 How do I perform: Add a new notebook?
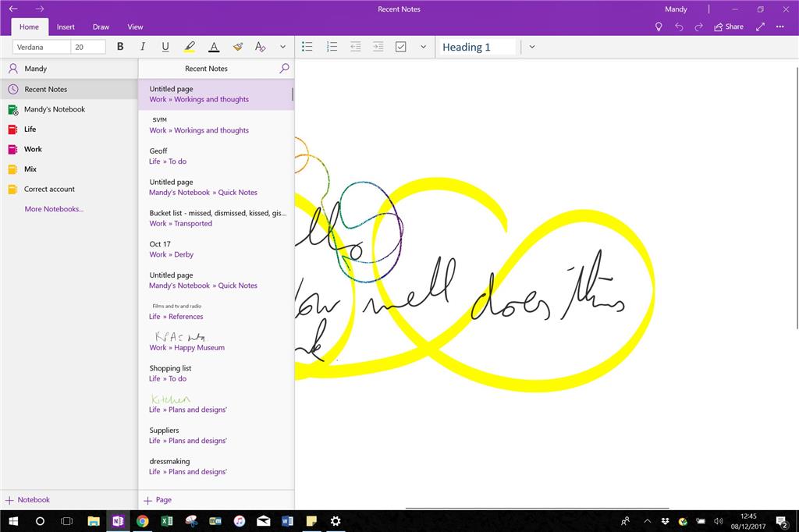[x=28, y=500]
